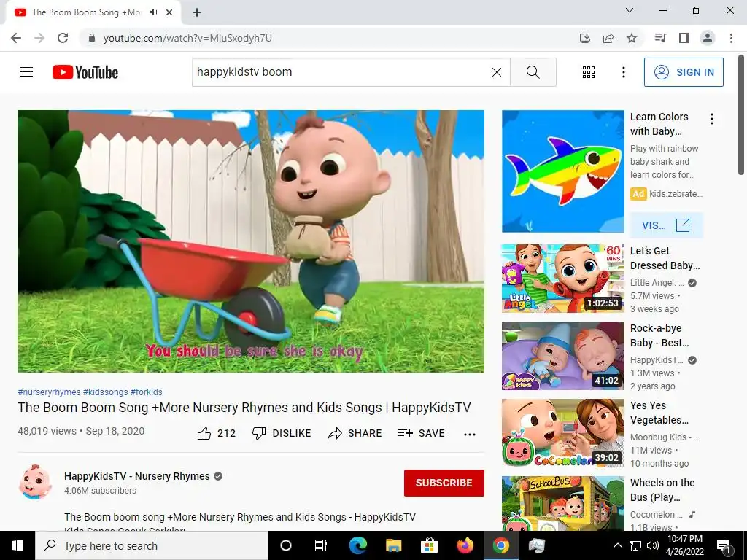Click HappyKidsTV - Nursery Rhymes channel name
The width and height of the screenshot is (747, 560).
(136, 476)
